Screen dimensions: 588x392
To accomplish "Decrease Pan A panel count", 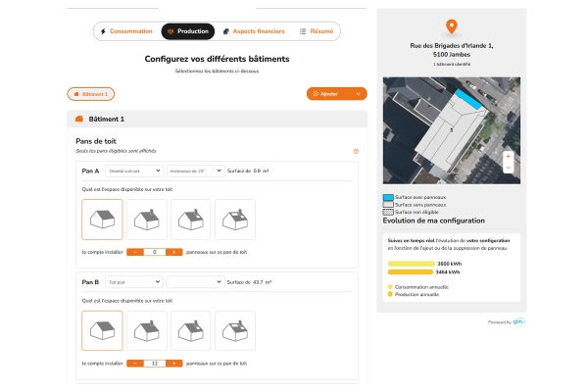I will [135, 252].
